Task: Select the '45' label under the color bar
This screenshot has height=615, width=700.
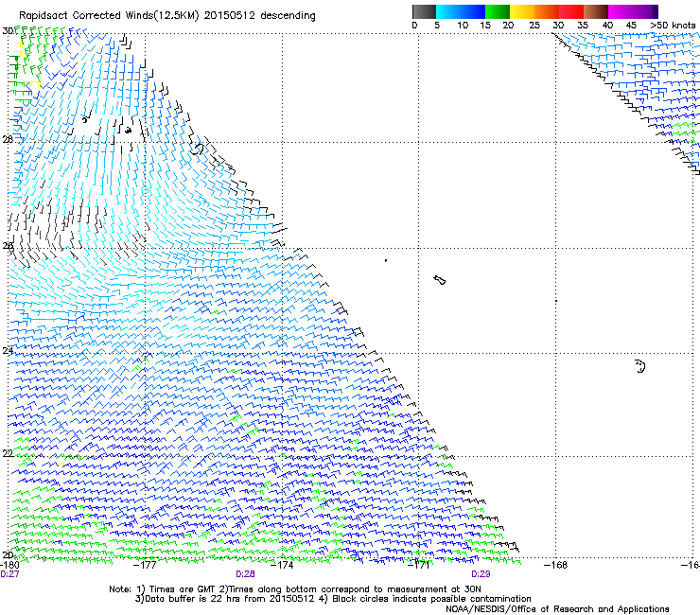Action: (631, 26)
